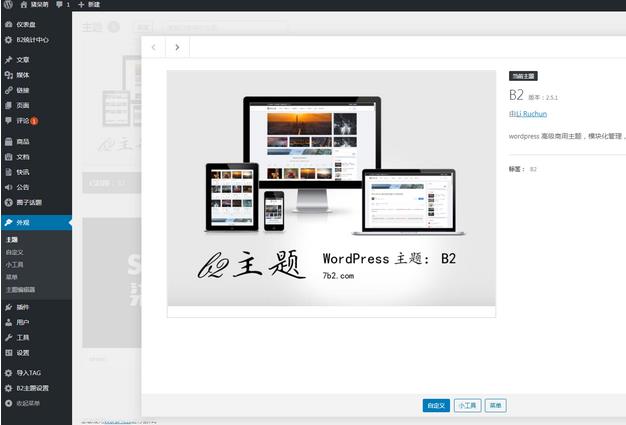
Task: Open 评论 comments with pending badge
Action: [x=22, y=121]
